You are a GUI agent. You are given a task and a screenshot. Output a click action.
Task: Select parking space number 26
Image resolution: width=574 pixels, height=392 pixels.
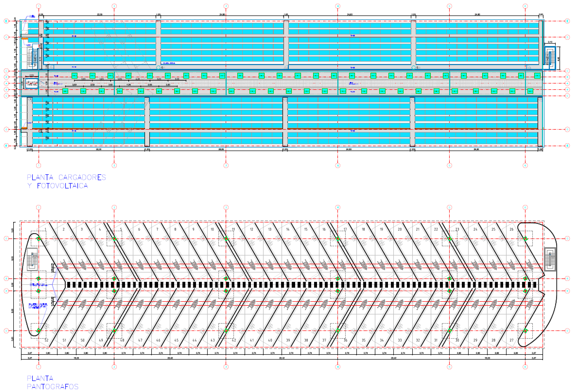pyautogui.click(x=511, y=229)
